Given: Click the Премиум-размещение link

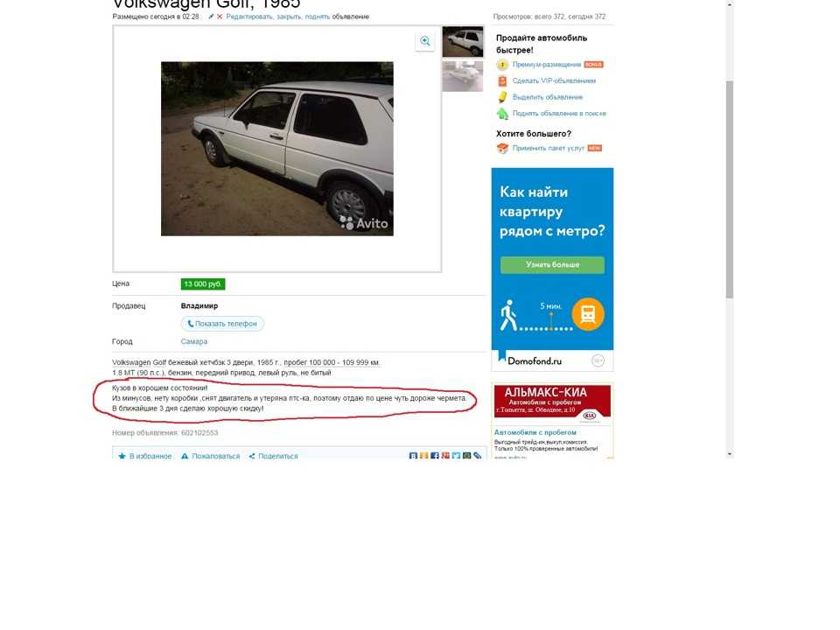Looking at the screenshot, I should coord(546,64).
